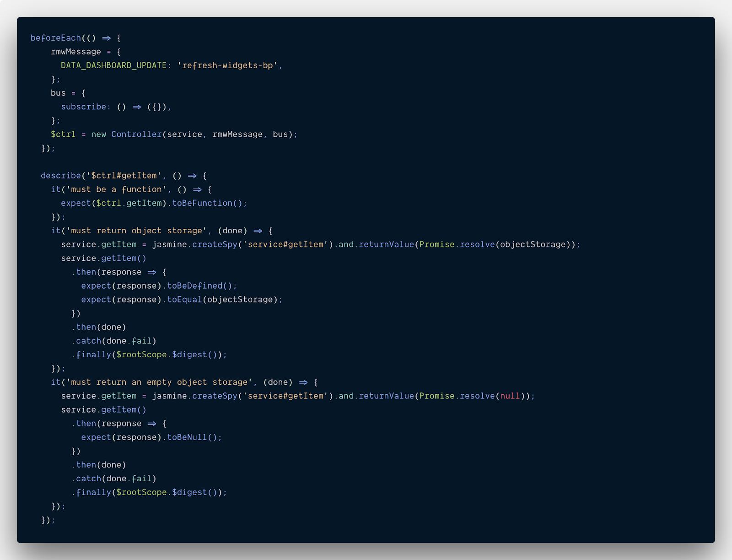Screen dimensions: 732x560
Task: Click 'must return an empty object storage' title
Action: pos(159,382)
